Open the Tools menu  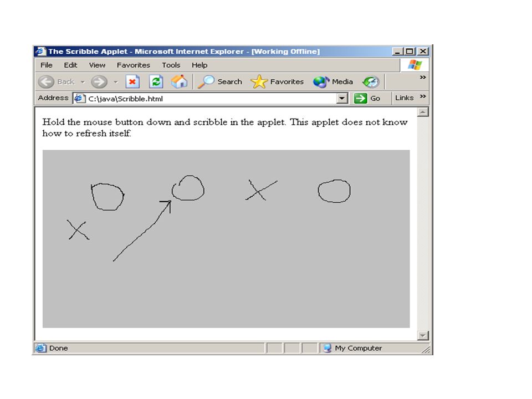point(171,65)
